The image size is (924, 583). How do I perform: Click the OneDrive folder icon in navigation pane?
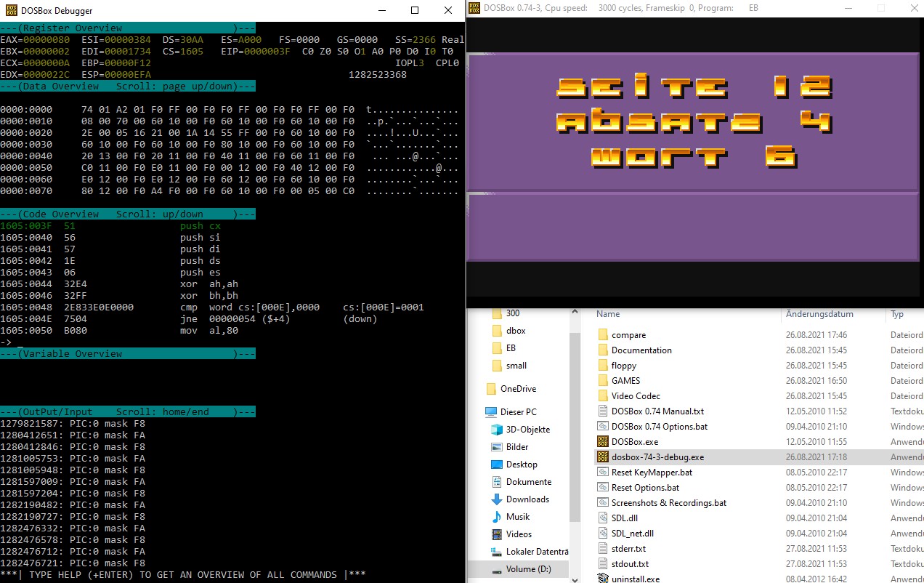[x=491, y=389]
